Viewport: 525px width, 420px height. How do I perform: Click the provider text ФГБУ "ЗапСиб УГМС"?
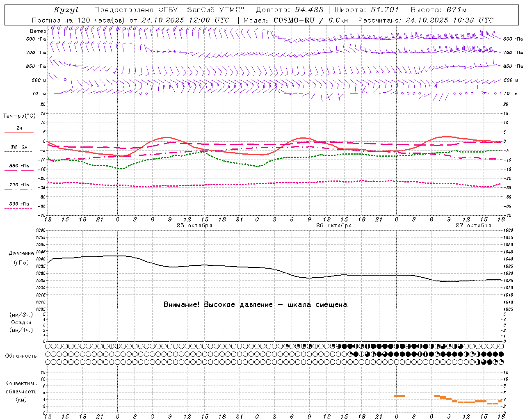click(x=201, y=10)
